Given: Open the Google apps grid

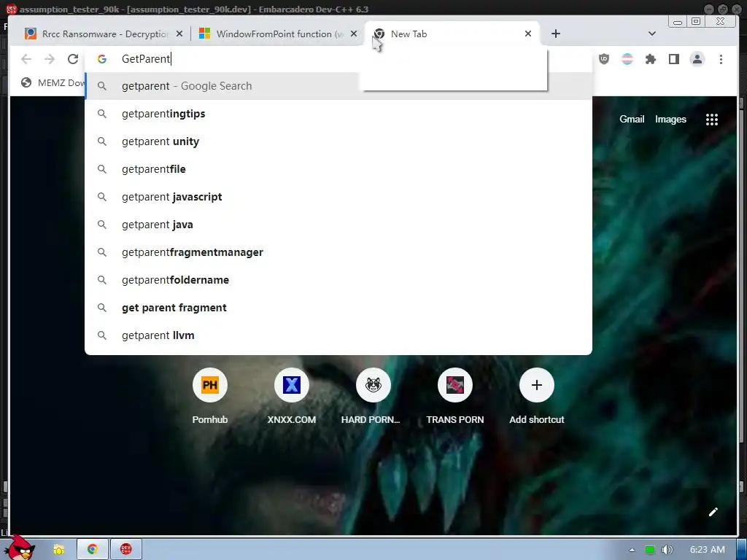Looking at the screenshot, I should point(712,120).
